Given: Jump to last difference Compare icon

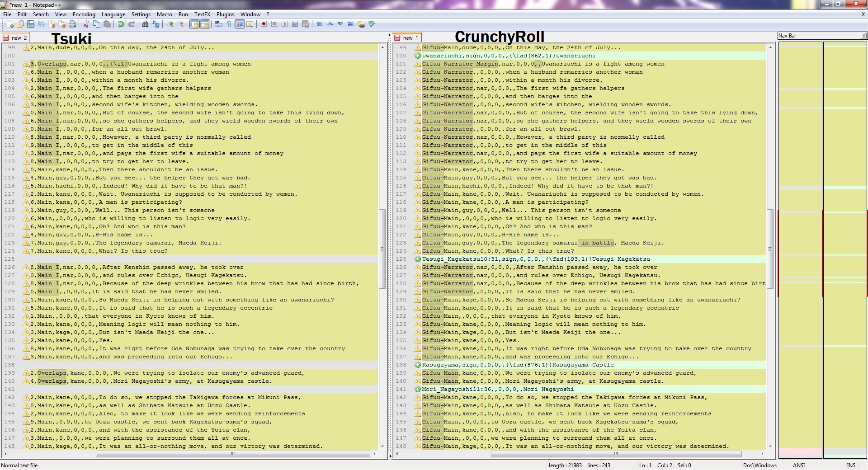Looking at the screenshot, I should (x=351, y=24).
